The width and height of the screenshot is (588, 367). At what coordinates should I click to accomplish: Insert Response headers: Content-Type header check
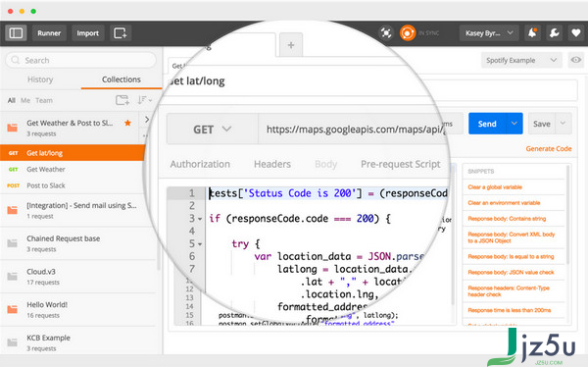509,291
